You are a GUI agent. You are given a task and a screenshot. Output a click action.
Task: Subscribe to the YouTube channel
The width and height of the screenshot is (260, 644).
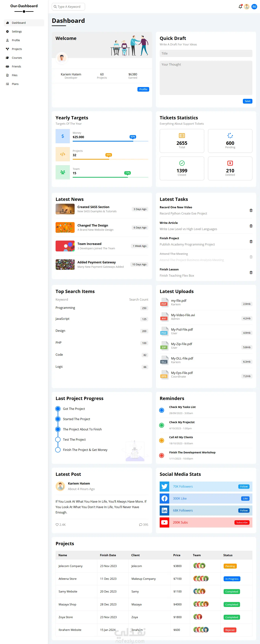point(242,523)
